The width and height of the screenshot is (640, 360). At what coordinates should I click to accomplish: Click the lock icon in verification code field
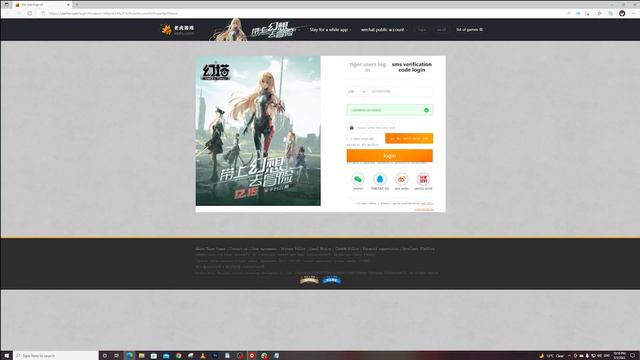(351, 128)
